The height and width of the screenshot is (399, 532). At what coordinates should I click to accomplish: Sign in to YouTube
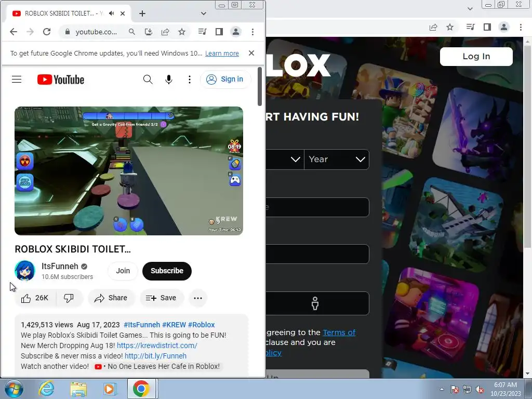coord(225,79)
